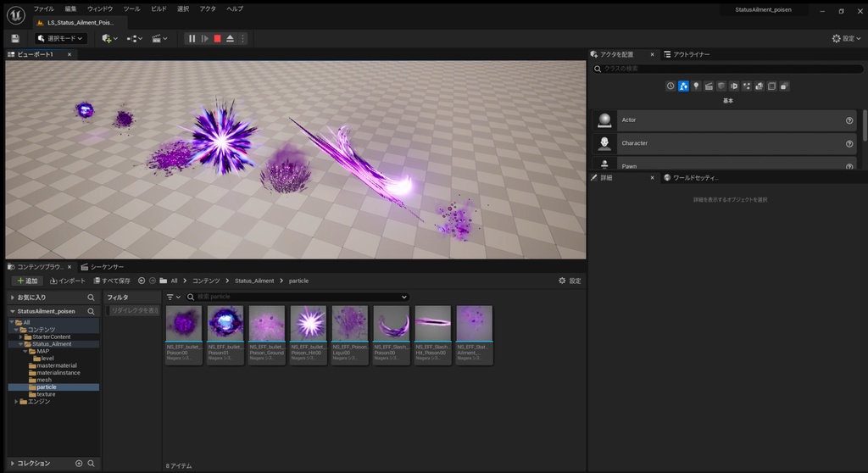Expand the StarterContent folder

coord(19,337)
